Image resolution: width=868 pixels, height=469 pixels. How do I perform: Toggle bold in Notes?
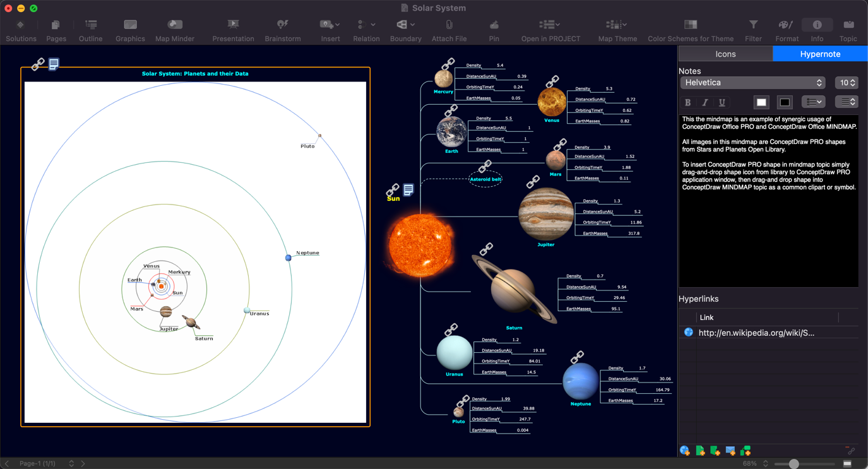(687, 102)
